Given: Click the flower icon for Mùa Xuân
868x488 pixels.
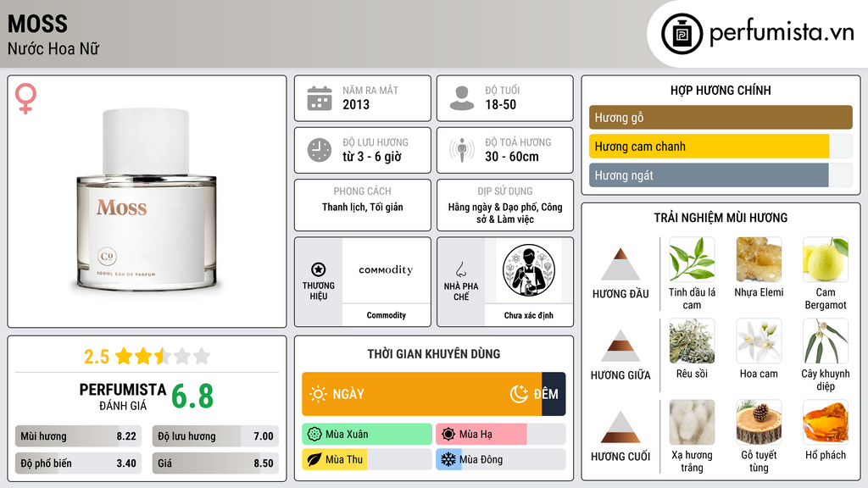Looking at the screenshot, I should pos(314,435).
